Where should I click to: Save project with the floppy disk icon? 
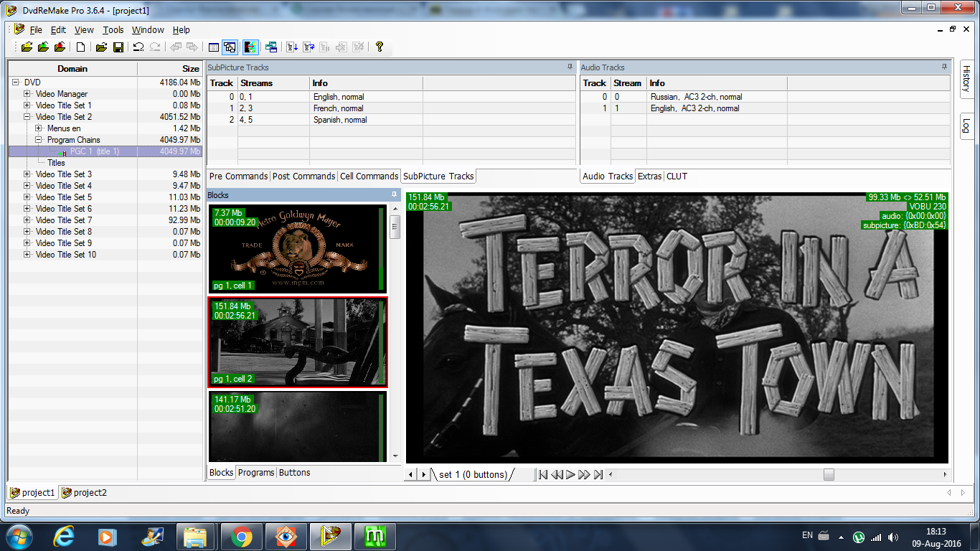(x=118, y=47)
